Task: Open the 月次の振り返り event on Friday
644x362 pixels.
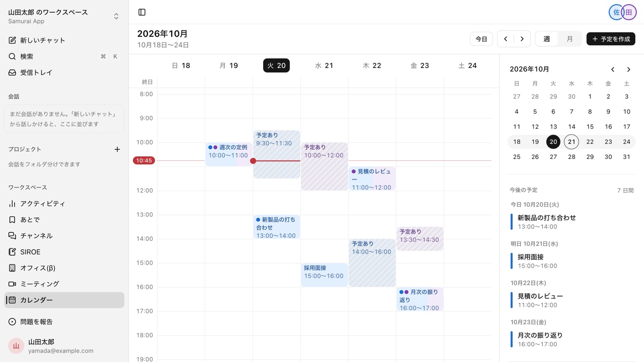Action: point(420,299)
